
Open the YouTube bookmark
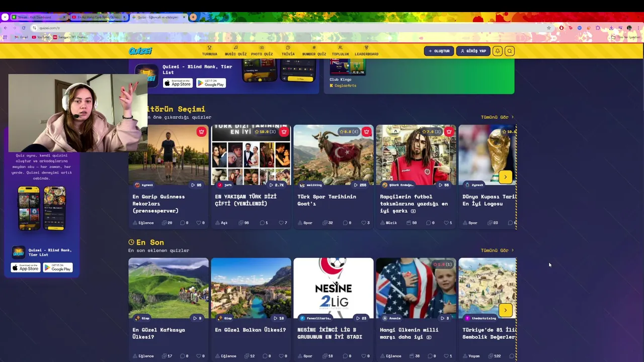pyautogui.click(x=41, y=37)
